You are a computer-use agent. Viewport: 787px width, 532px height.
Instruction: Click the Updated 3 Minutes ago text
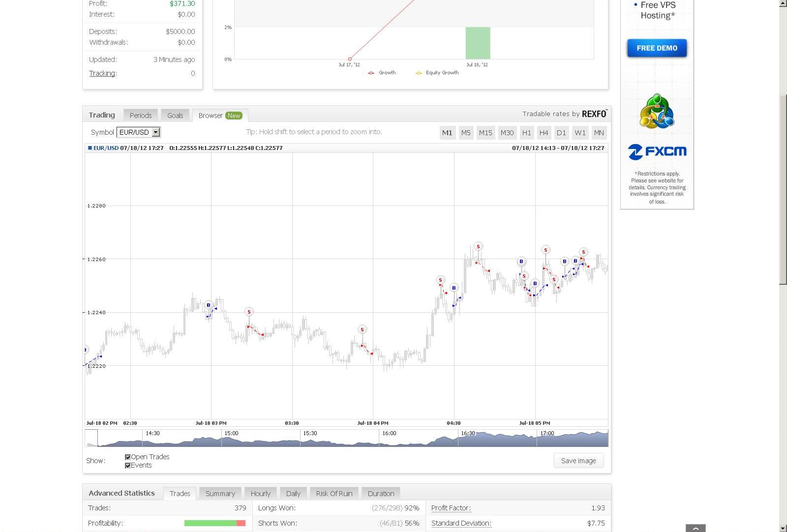click(174, 59)
